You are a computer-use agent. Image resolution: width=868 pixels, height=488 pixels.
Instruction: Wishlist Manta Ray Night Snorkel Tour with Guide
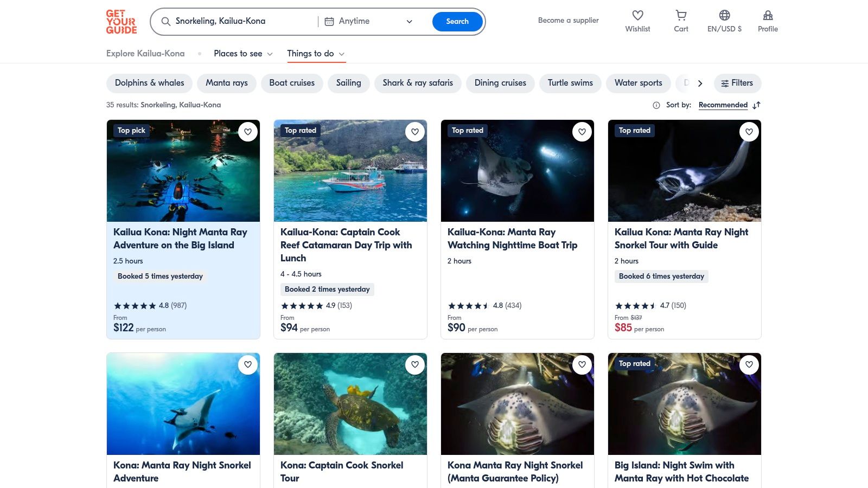pos(749,132)
